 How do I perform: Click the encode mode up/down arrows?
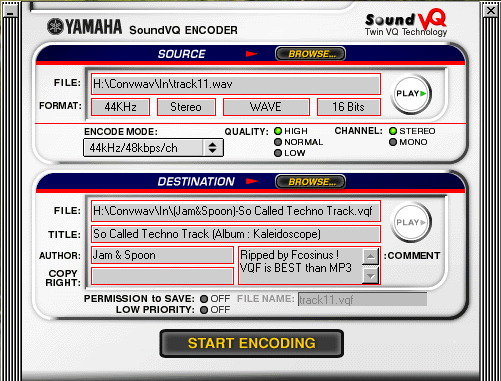[213, 148]
